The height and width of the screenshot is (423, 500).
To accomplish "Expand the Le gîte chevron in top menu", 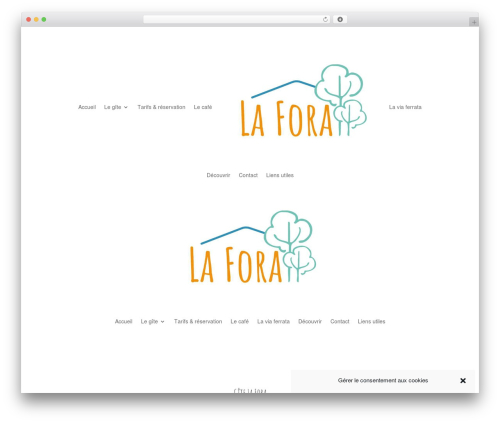I will tap(126, 107).
